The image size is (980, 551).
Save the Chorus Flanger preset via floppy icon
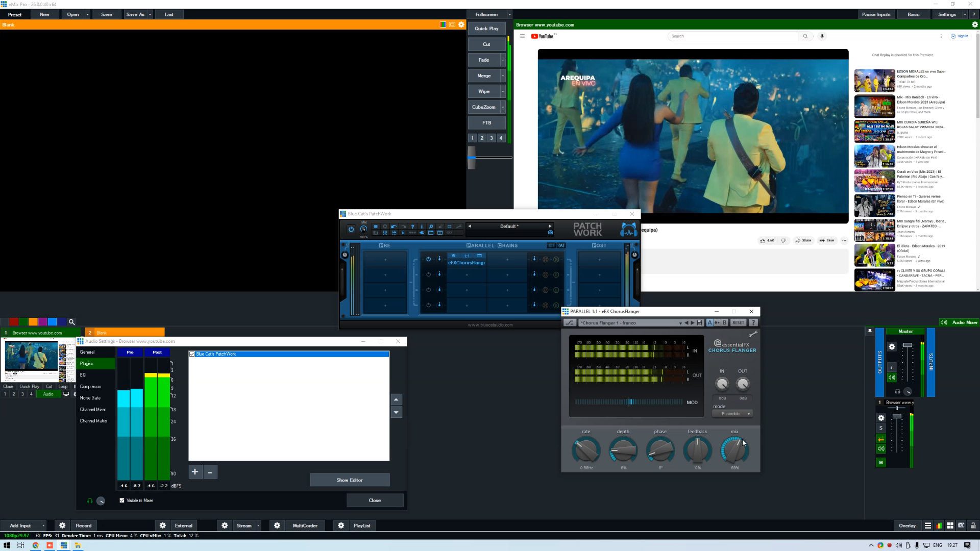700,322
